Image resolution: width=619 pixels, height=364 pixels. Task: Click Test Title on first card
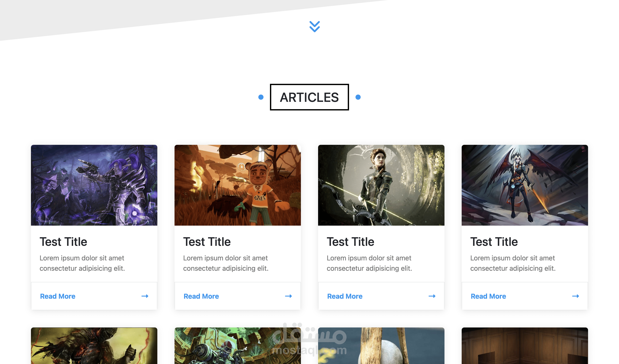tap(63, 242)
